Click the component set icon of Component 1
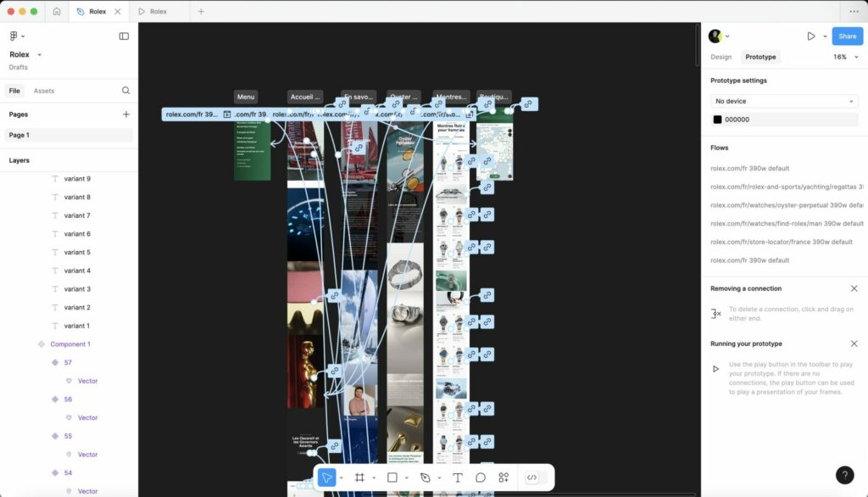 tap(41, 344)
